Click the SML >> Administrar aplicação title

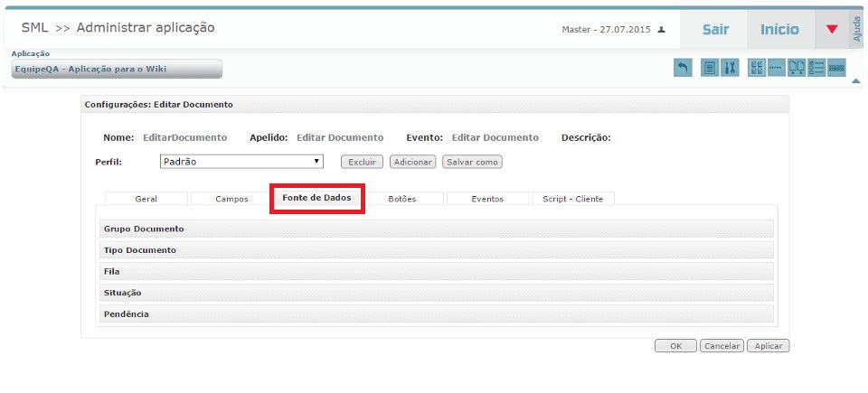[x=118, y=27]
